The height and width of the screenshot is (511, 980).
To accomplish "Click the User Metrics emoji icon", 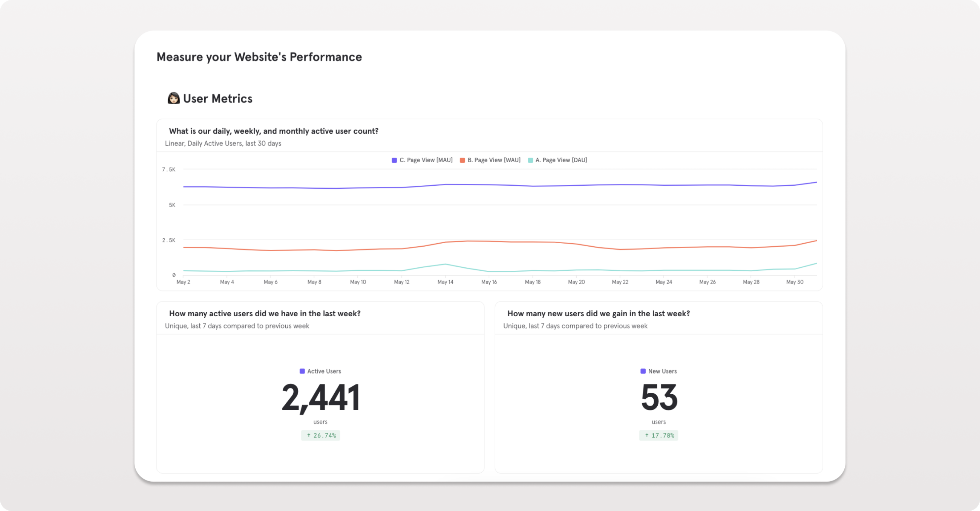I will coord(173,98).
